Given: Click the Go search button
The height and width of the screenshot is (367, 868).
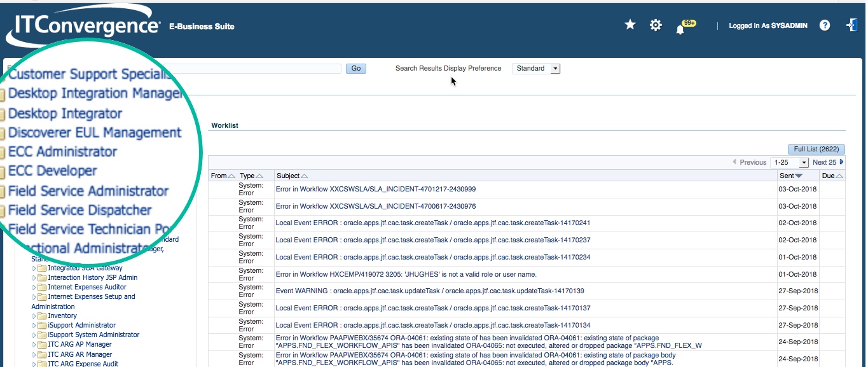Looking at the screenshot, I should click(356, 69).
